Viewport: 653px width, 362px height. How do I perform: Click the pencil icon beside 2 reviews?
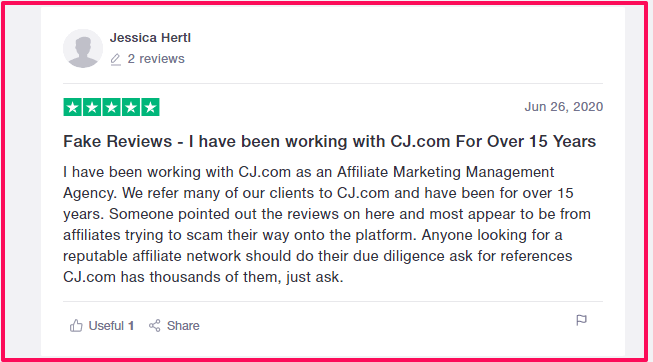[115, 60]
